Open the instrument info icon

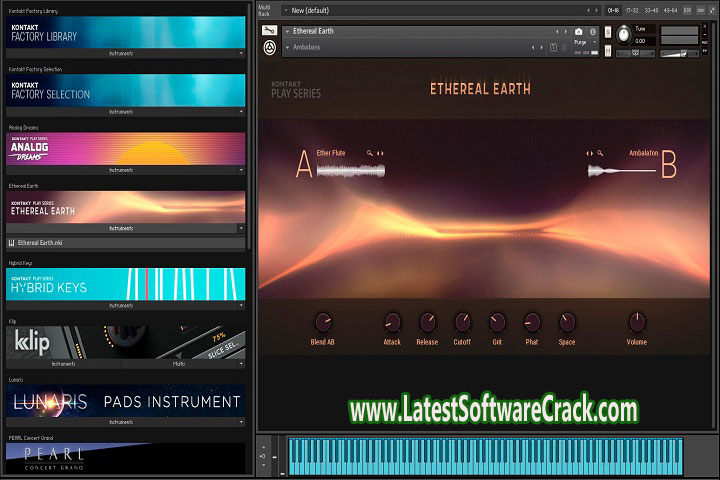coord(593,32)
